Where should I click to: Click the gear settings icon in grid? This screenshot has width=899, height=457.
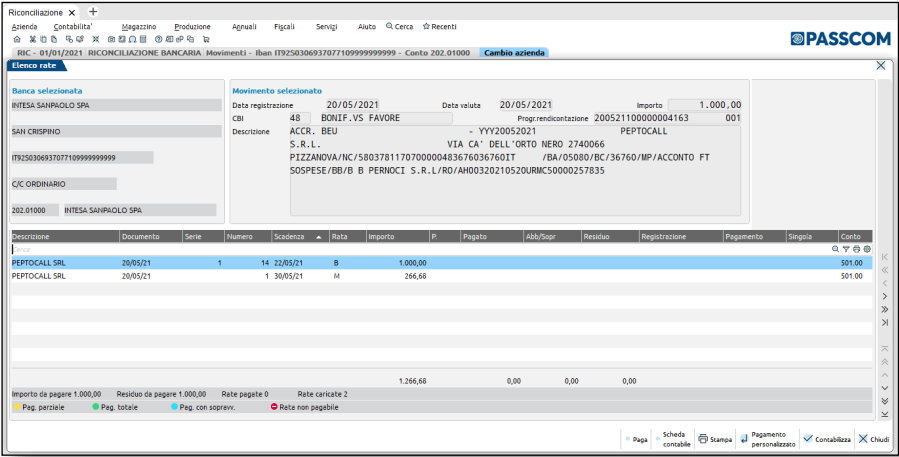coord(867,249)
